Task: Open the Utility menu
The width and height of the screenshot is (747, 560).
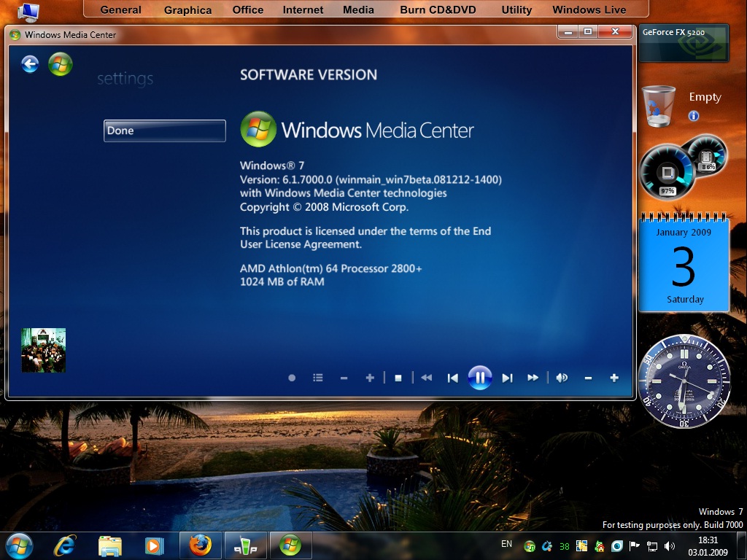Action: (x=516, y=10)
